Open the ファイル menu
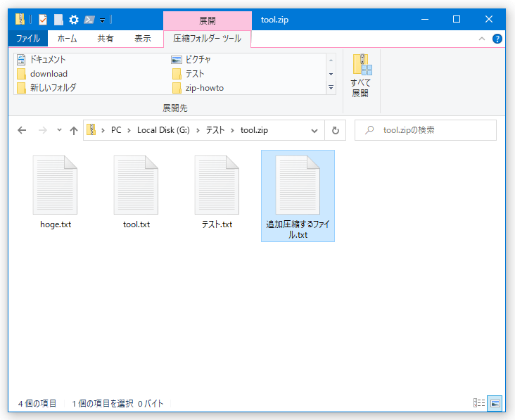 coord(28,39)
